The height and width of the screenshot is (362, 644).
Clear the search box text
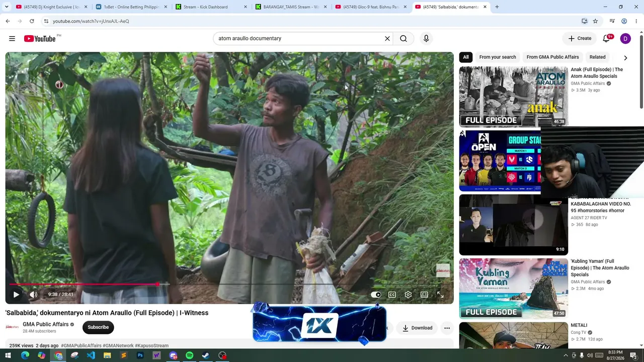click(x=387, y=39)
